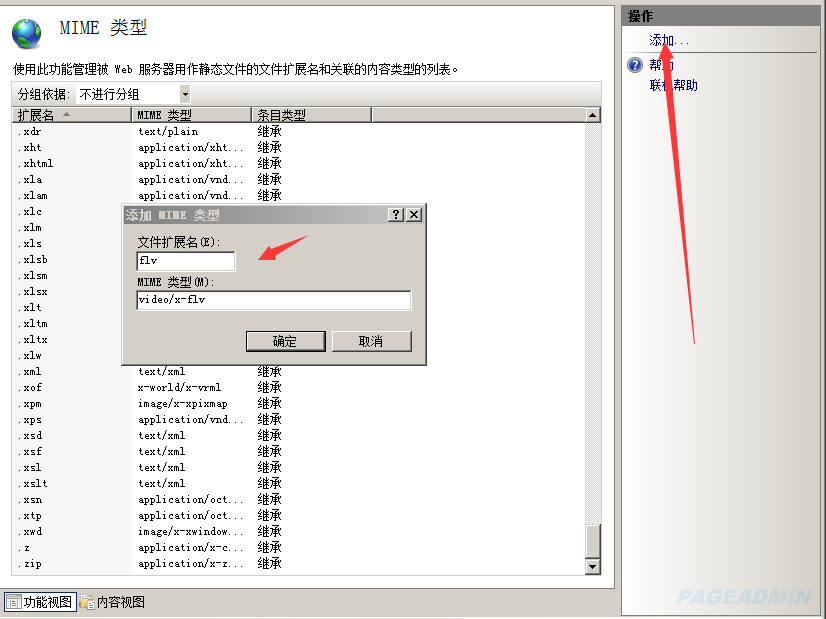Select the .xlsm row

tap(67, 276)
